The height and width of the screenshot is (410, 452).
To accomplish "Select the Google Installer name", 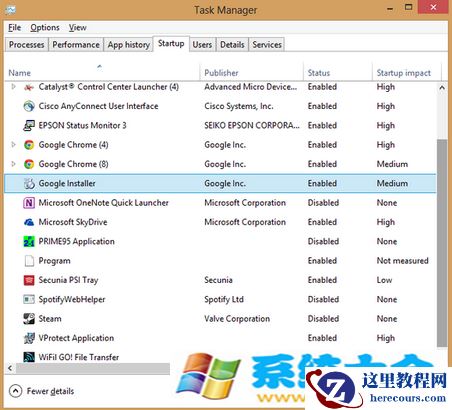I will coord(67,184).
